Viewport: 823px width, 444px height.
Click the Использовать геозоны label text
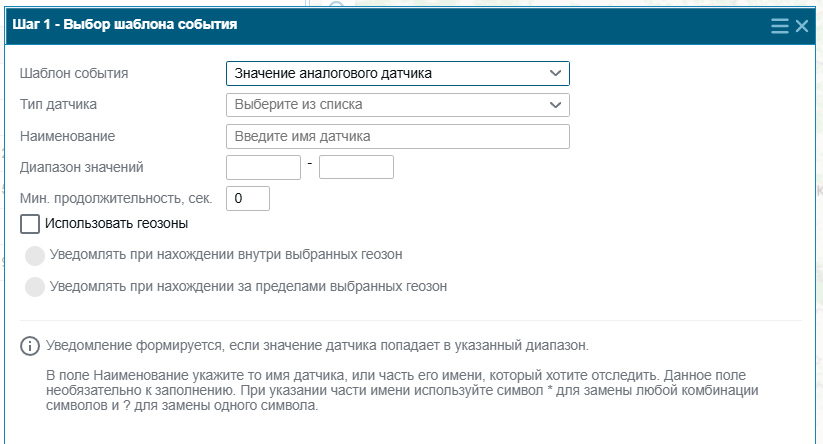tap(117, 224)
